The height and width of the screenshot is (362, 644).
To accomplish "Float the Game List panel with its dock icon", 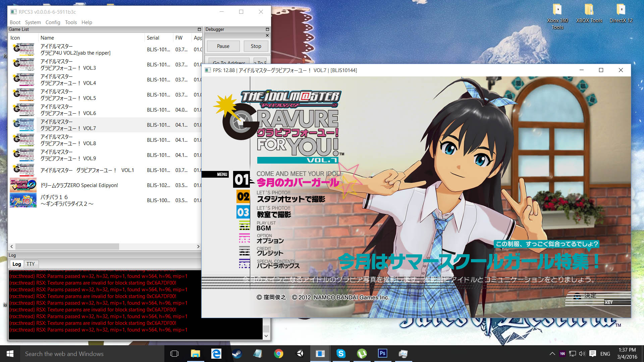I will coord(199,29).
